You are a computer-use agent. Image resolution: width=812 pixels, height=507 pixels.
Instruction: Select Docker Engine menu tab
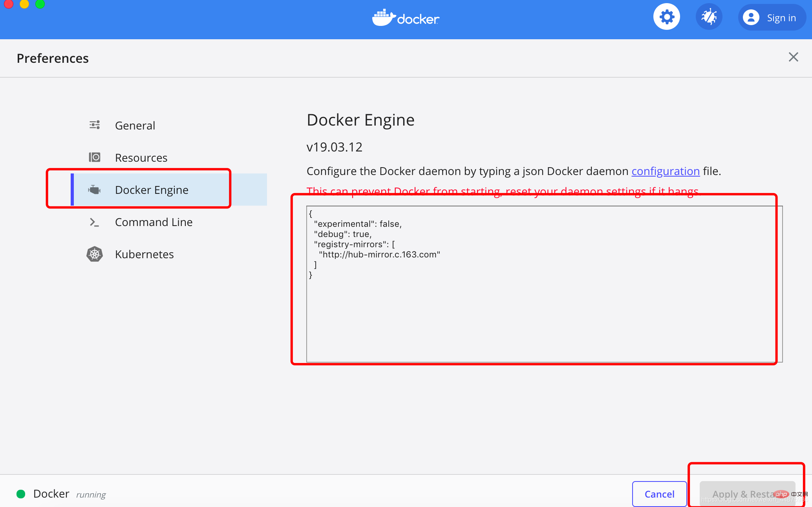[151, 189]
